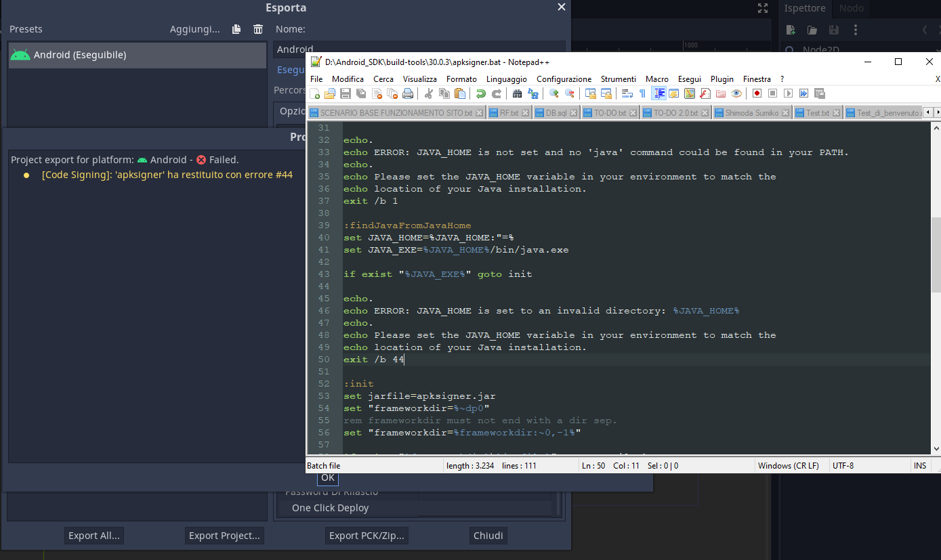Click the Save icon in Notepad++ toolbar
Image resolution: width=941 pixels, height=560 pixels.
coord(347,93)
